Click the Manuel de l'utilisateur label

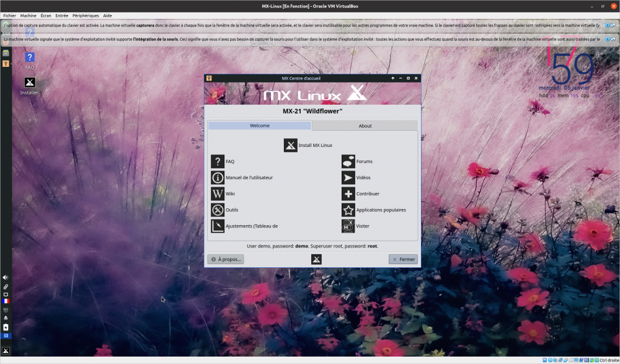click(249, 177)
